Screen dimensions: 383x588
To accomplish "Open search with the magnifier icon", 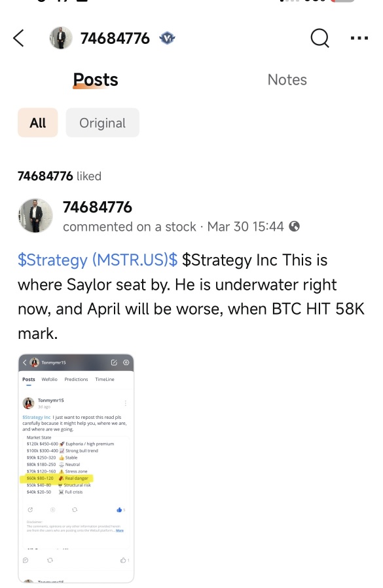I will (x=320, y=38).
